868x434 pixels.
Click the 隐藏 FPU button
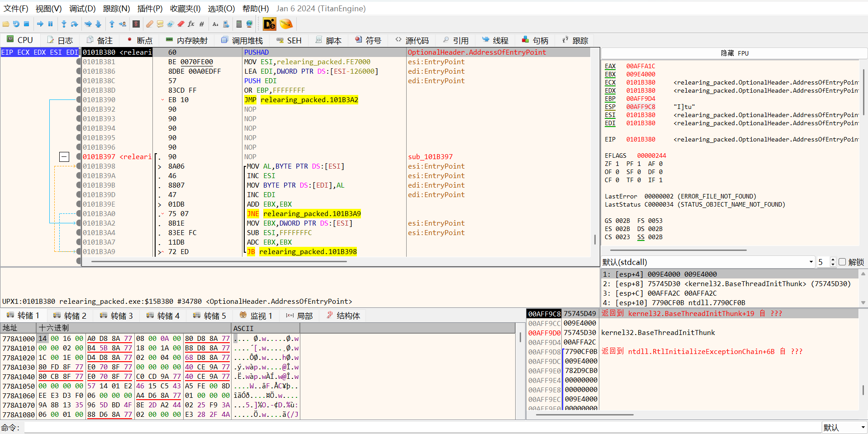734,53
